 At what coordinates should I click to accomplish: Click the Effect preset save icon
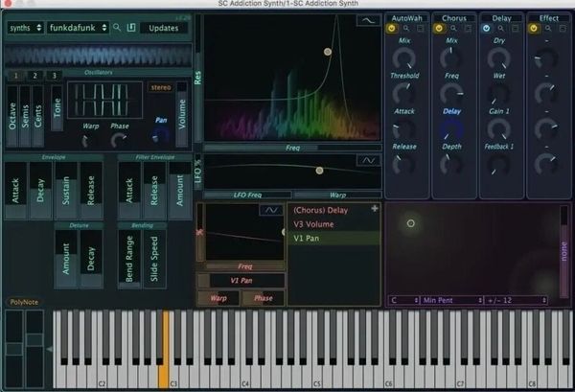click(563, 28)
